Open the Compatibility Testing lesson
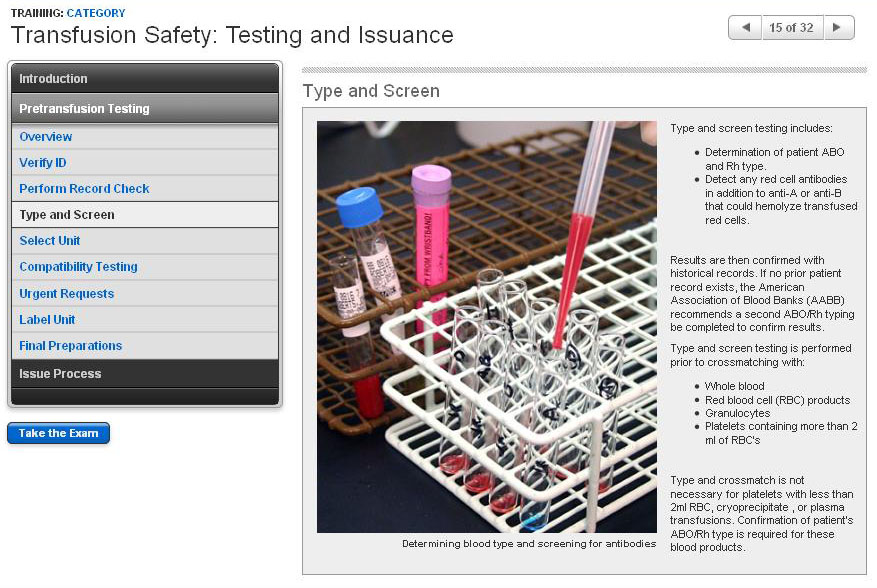877x588 pixels. [78, 267]
